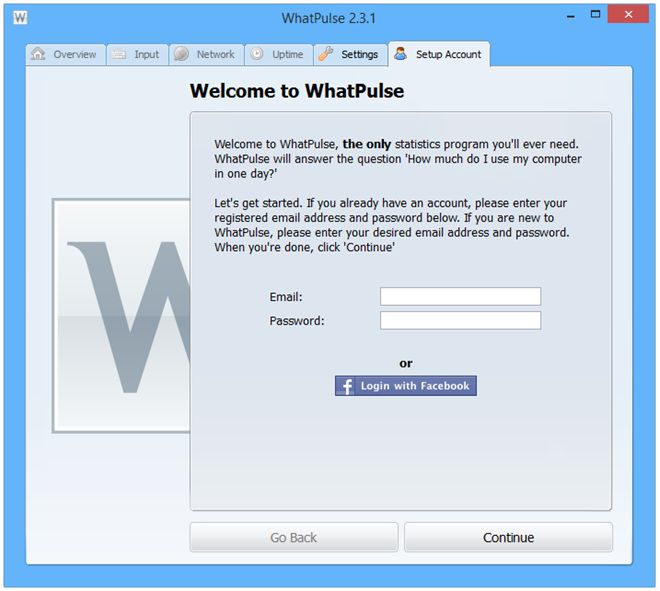The image size is (660, 591).
Task: Click Login with Facebook button
Action: point(406,386)
